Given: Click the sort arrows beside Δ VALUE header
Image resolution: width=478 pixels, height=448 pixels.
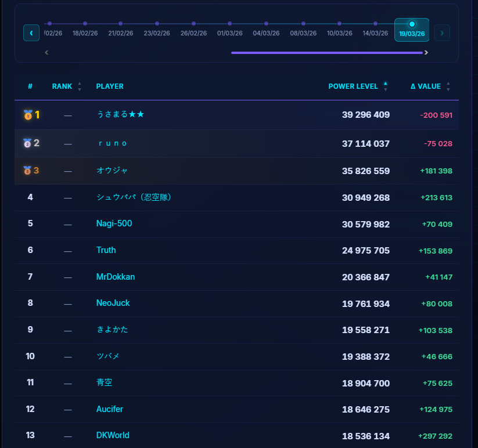Looking at the screenshot, I should (448, 86).
